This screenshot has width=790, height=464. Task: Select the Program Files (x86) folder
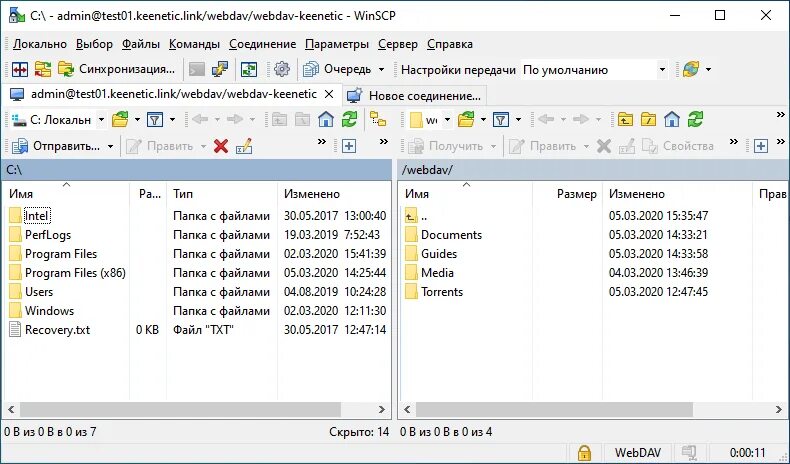point(75,273)
